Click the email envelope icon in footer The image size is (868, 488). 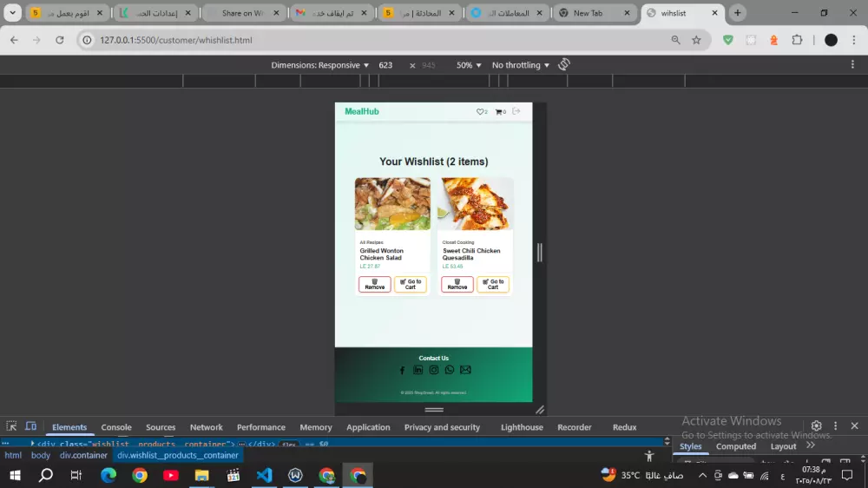[465, 370]
